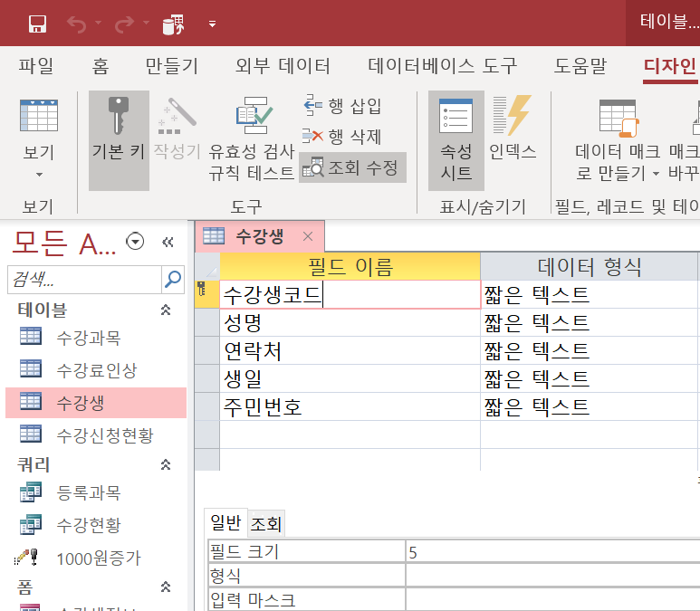Image resolution: width=700 pixels, height=611 pixels.
Task: Click the navigation pane search box
Action: (x=83, y=280)
